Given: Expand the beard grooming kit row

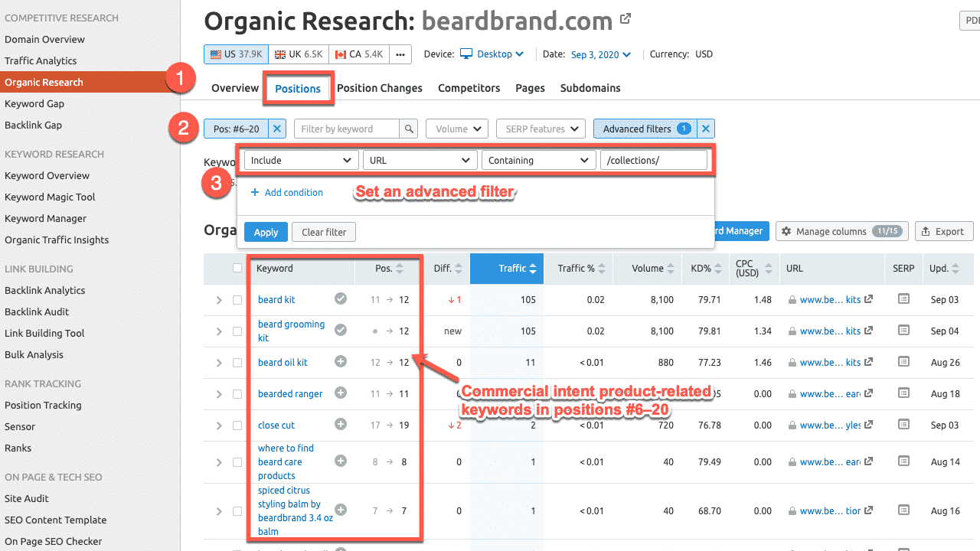Looking at the screenshot, I should (219, 331).
